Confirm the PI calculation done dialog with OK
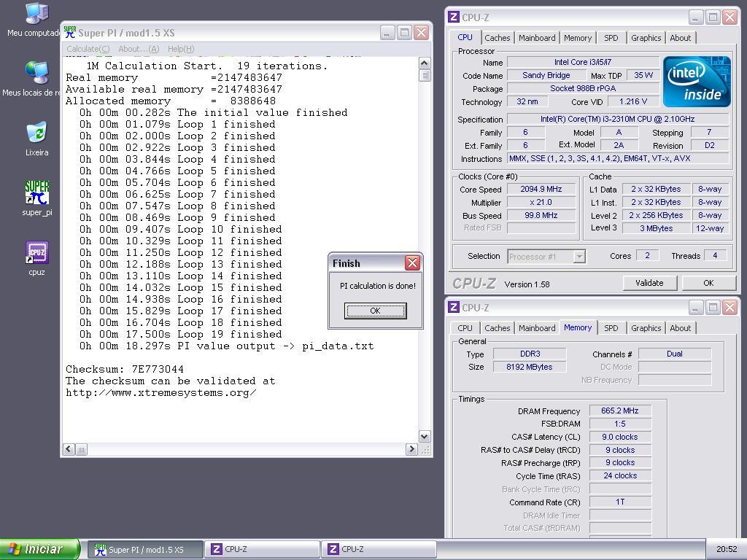 [376, 311]
